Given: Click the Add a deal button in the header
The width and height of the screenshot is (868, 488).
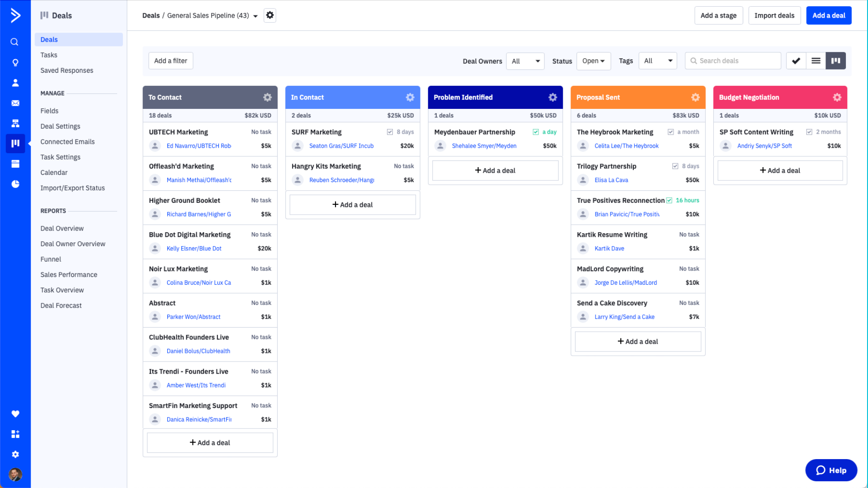Looking at the screenshot, I should click(x=829, y=15).
